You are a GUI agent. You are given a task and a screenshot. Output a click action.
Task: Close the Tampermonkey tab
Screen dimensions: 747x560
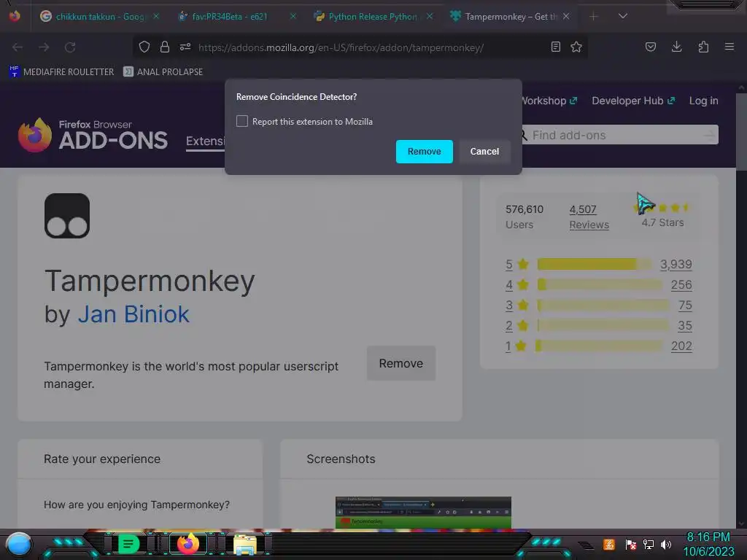click(565, 16)
